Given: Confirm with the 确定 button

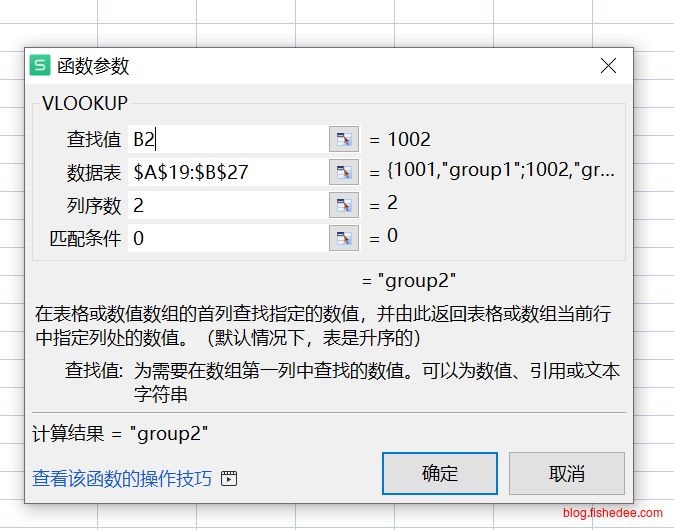Looking at the screenshot, I should click(439, 473).
